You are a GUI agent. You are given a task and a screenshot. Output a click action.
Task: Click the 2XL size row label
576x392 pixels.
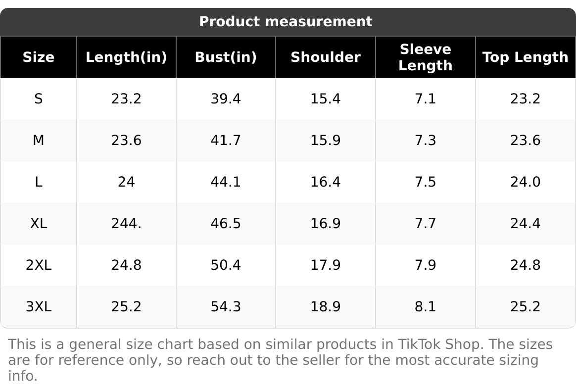[x=39, y=265]
